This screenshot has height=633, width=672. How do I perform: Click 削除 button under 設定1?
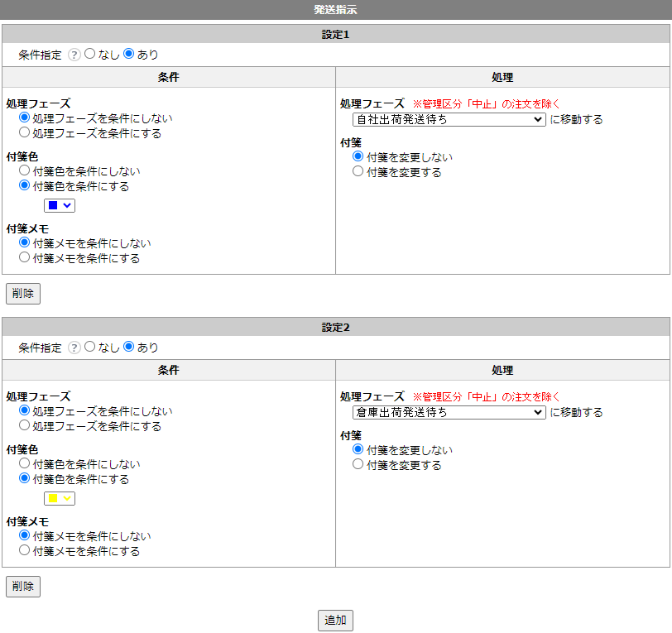(x=23, y=294)
